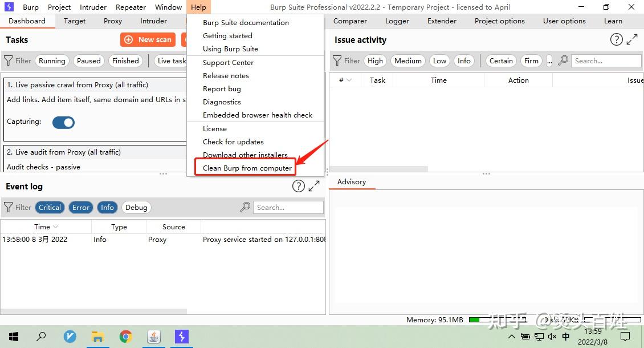
Task: Open the Issue activity help icon
Action: pos(616,39)
